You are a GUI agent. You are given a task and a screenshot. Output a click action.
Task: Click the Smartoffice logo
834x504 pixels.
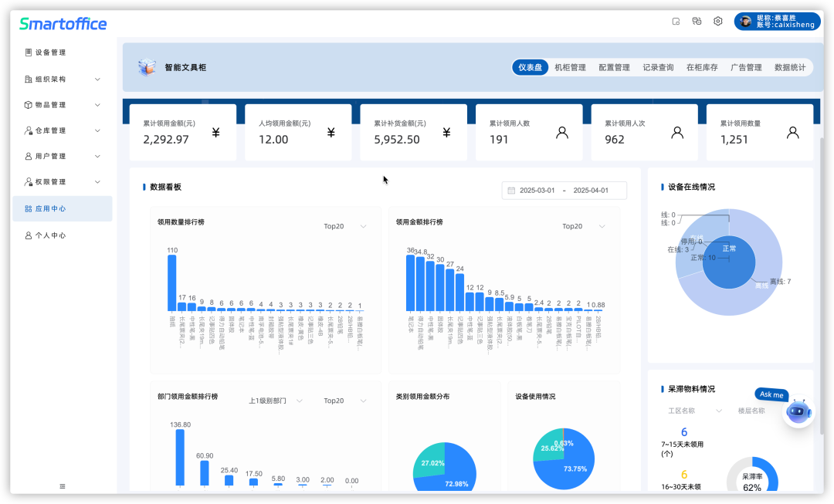tap(63, 23)
